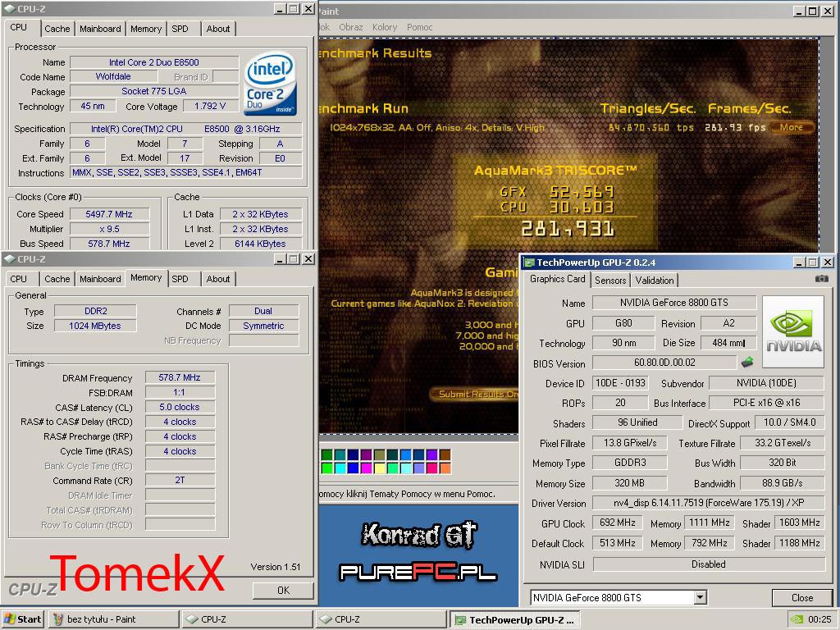The image size is (840, 630).
Task: Open the Mainboard tab in lower CPU-Z window
Action: click(x=100, y=279)
